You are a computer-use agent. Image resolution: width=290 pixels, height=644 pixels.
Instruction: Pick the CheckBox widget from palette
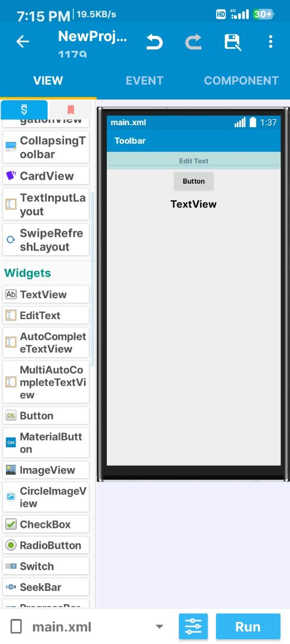point(46,525)
